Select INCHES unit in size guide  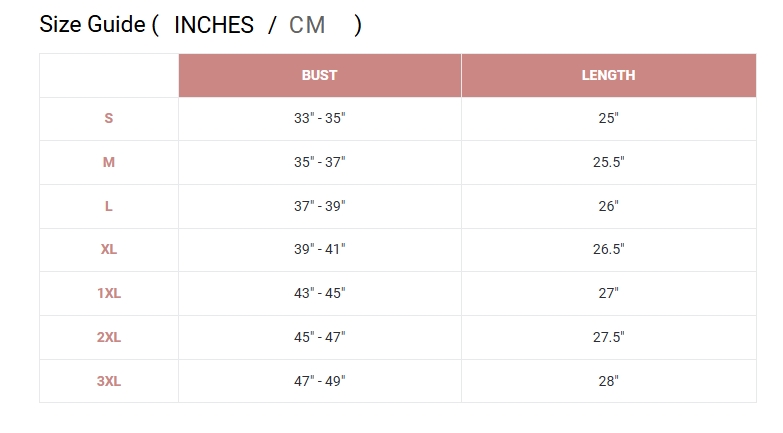(x=214, y=25)
